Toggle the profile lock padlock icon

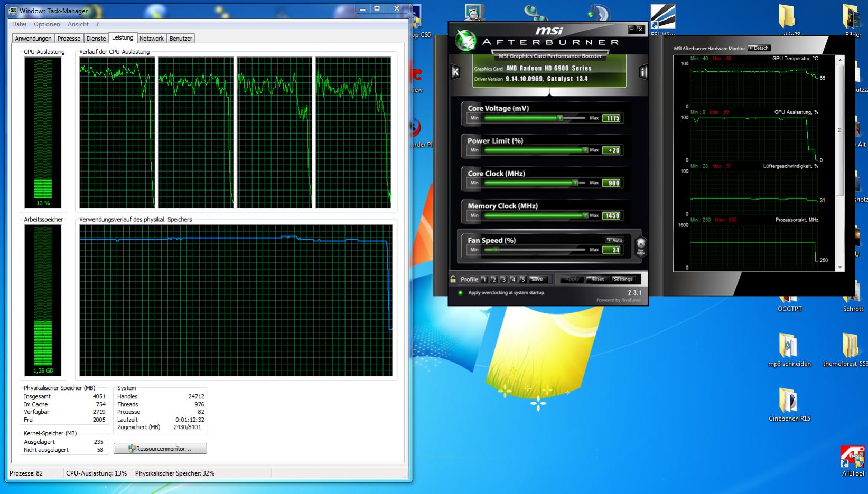point(453,279)
